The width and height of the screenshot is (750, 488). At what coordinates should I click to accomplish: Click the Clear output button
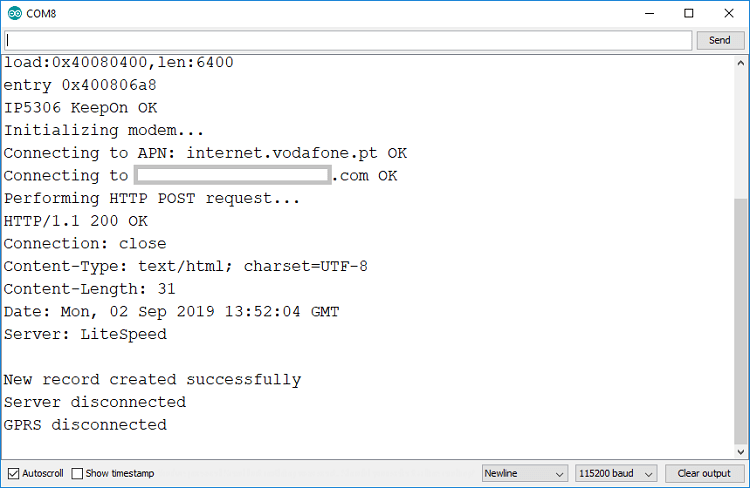(x=704, y=473)
